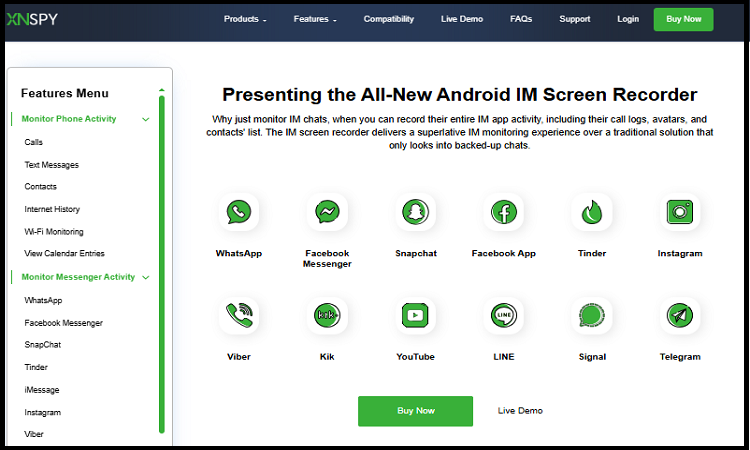
Task: Select WhatsApp in the sidebar menu
Action: [x=44, y=300]
